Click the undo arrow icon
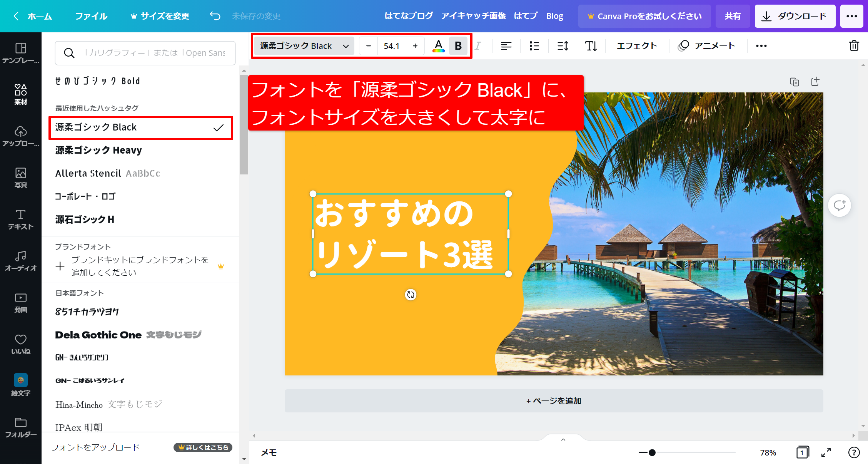868x464 pixels. click(x=215, y=16)
